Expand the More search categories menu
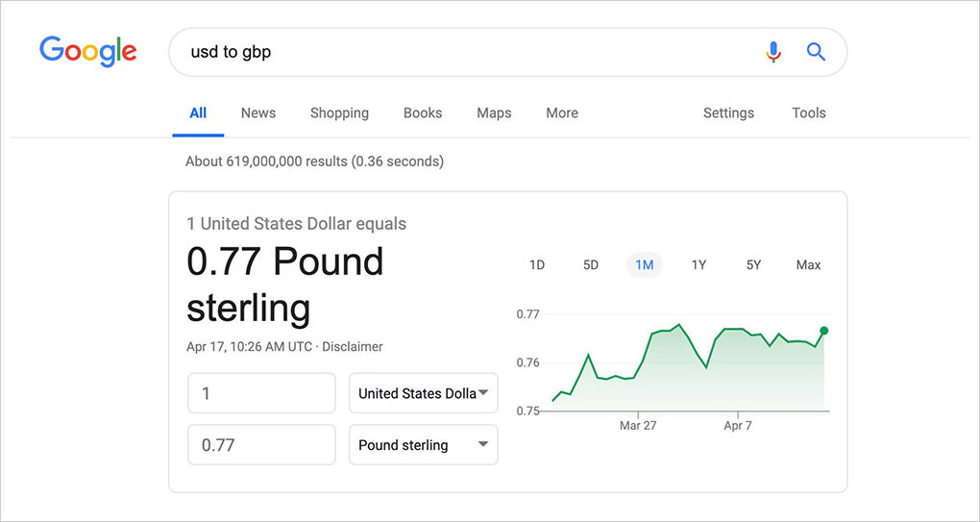Viewport: 980px width, 522px height. click(562, 113)
